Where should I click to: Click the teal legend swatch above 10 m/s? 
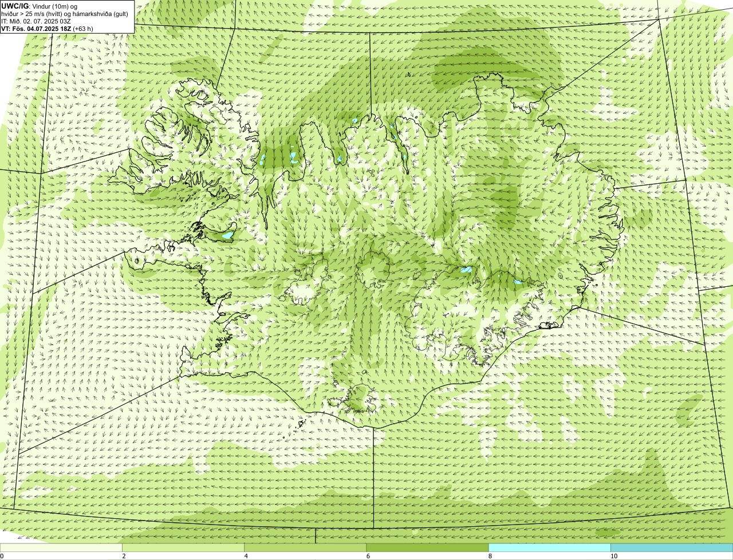(x=672, y=548)
